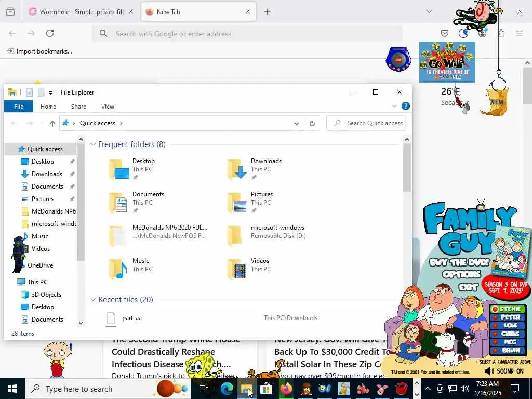This screenshot has width=532, height=399.
Task: Open Microsoft Store from the taskbar
Action: tap(267, 389)
